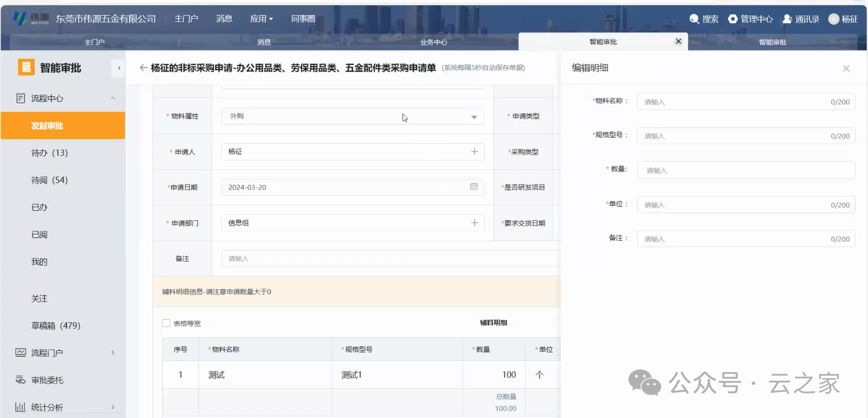Open the 管理中心 gear icon
868x418 pixels.
coord(732,19)
